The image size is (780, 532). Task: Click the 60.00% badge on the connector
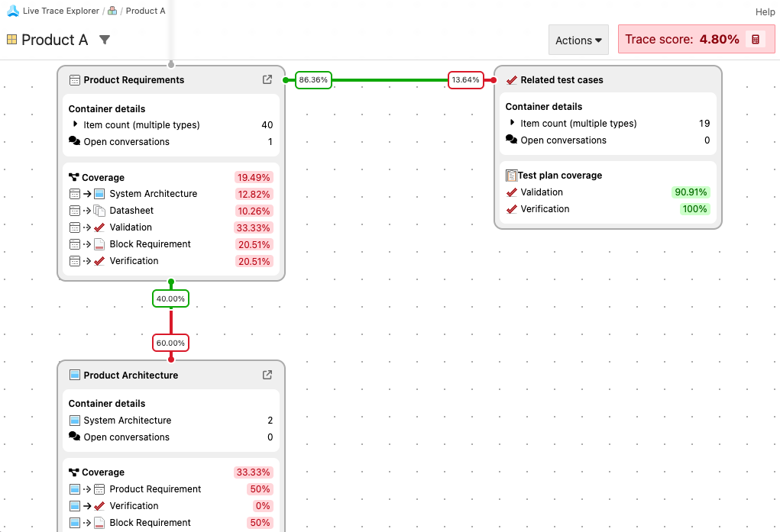(170, 343)
